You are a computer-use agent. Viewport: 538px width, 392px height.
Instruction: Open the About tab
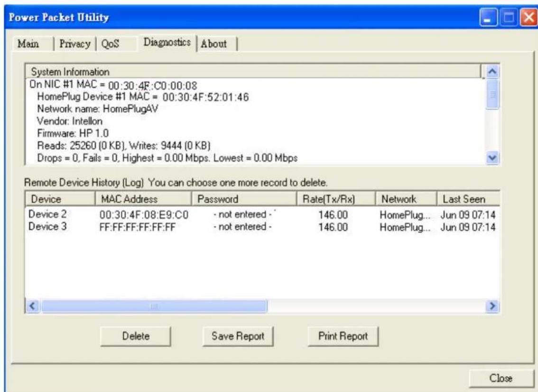pyautogui.click(x=216, y=44)
